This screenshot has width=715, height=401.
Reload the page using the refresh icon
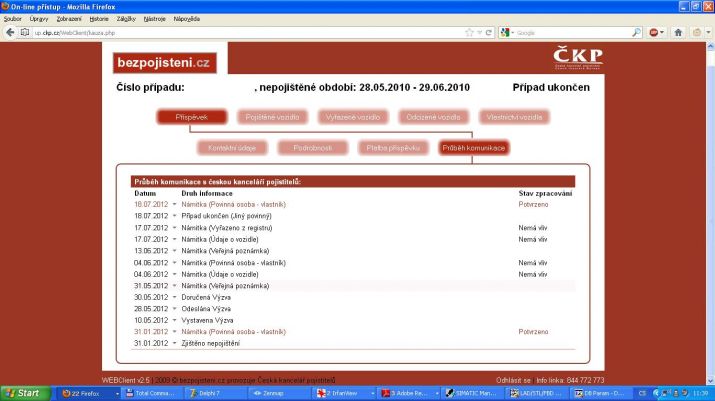tap(489, 32)
